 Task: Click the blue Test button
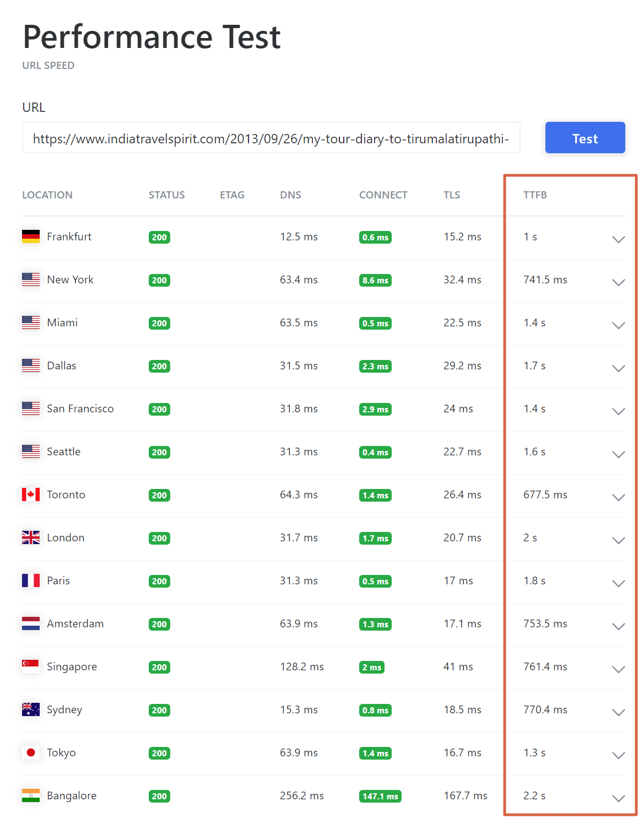click(x=585, y=138)
